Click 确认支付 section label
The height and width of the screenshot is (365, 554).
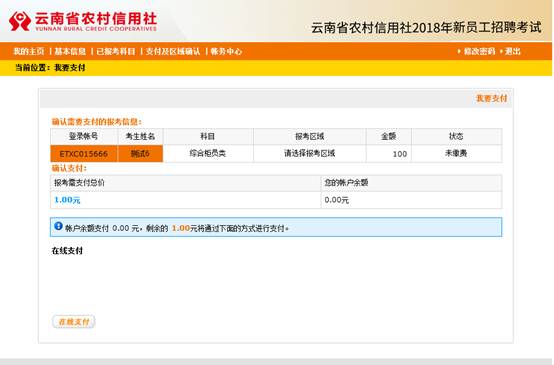(x=69, y=168)
